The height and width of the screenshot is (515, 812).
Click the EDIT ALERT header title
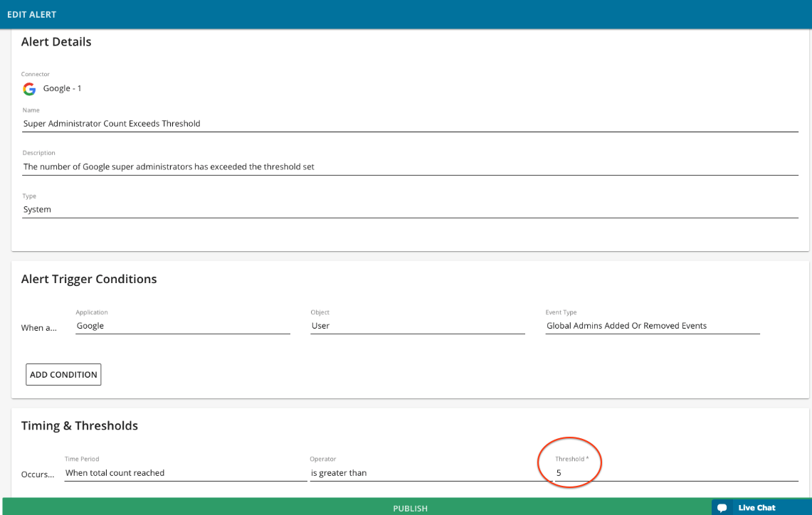point(31,14)
